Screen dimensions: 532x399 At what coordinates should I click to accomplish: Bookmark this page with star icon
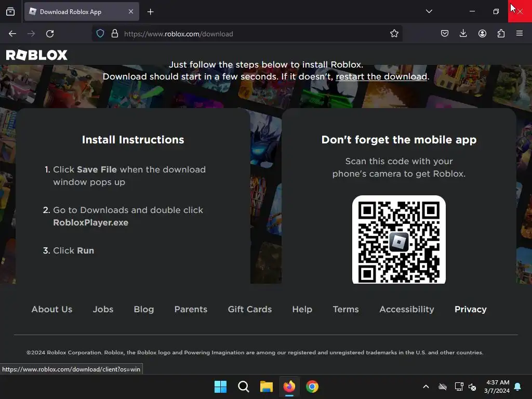click(394, 34)
